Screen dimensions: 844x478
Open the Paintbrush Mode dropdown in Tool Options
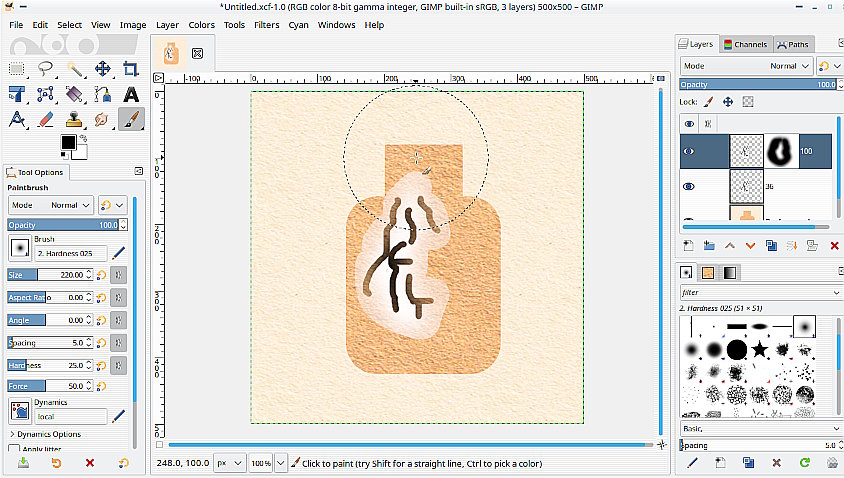(x=51, y=205)
